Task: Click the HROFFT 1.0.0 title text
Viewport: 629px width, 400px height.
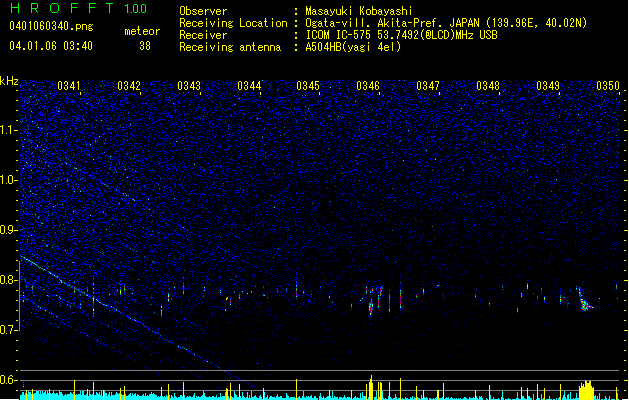Action: 78,8
